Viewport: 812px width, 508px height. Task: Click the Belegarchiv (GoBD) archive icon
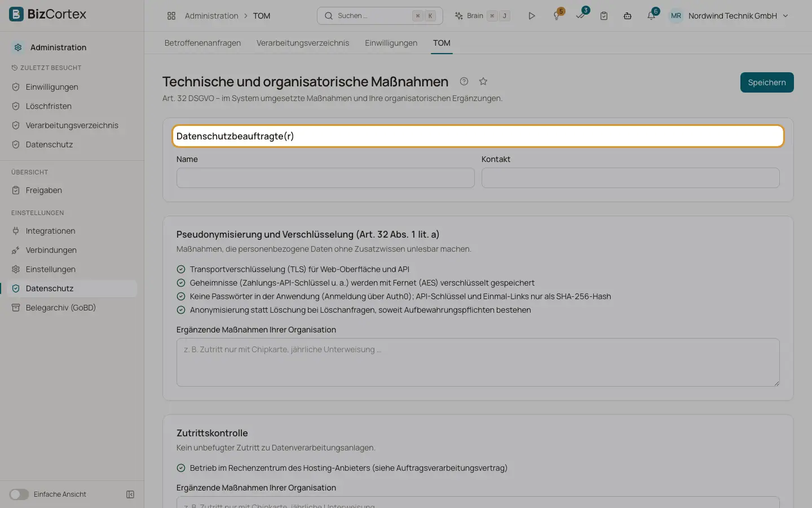click(16, 308)
